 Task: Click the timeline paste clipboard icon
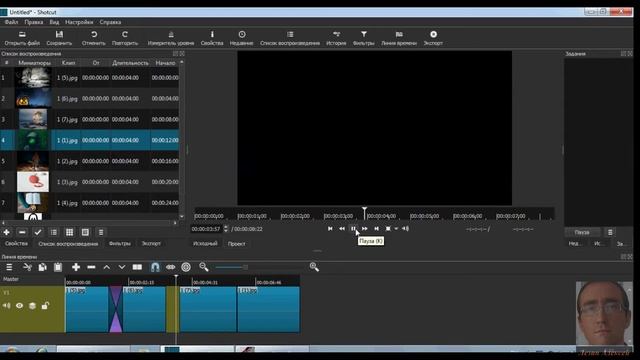point(58,267)
